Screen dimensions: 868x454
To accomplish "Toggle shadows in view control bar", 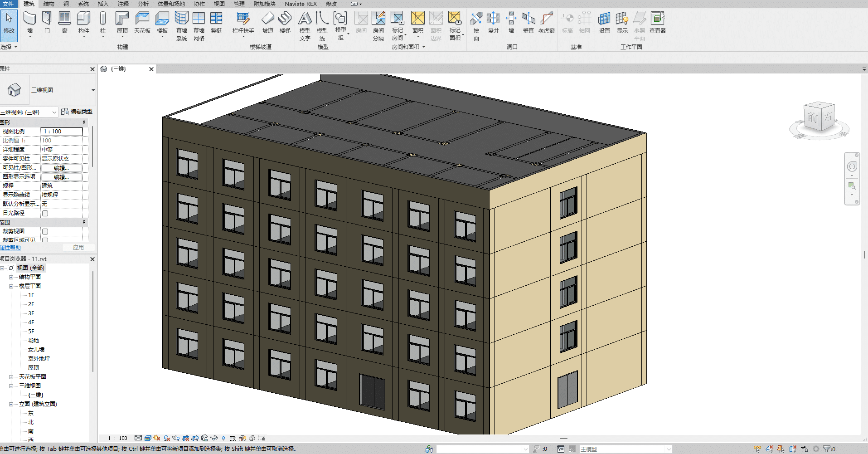I will [x=167, y=438].
